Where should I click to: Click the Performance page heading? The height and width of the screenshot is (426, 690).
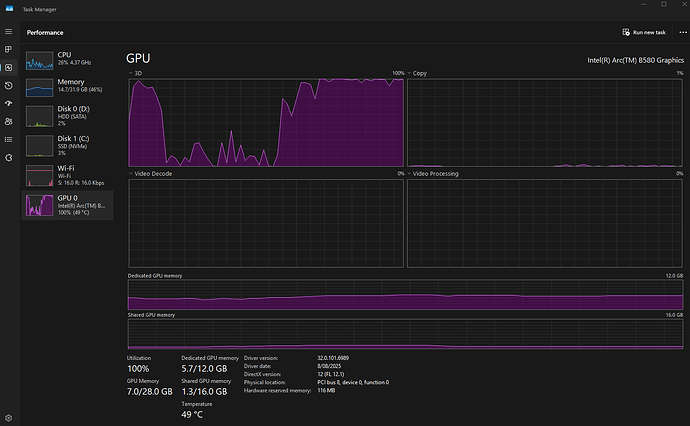tap(45, 33)
